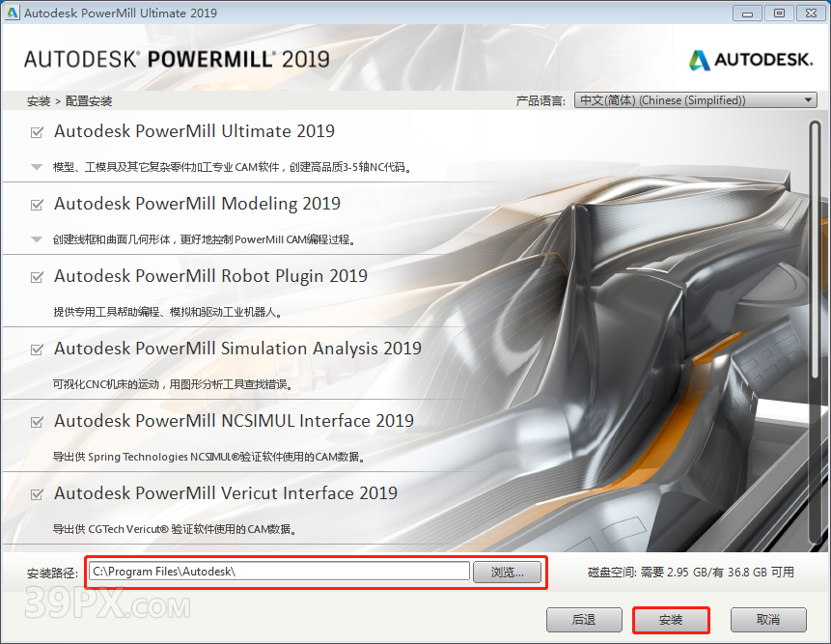Click Autodesk PowerMill Ultimate 2019 title
Screen dimensions: 831x644
coord(195,131)
